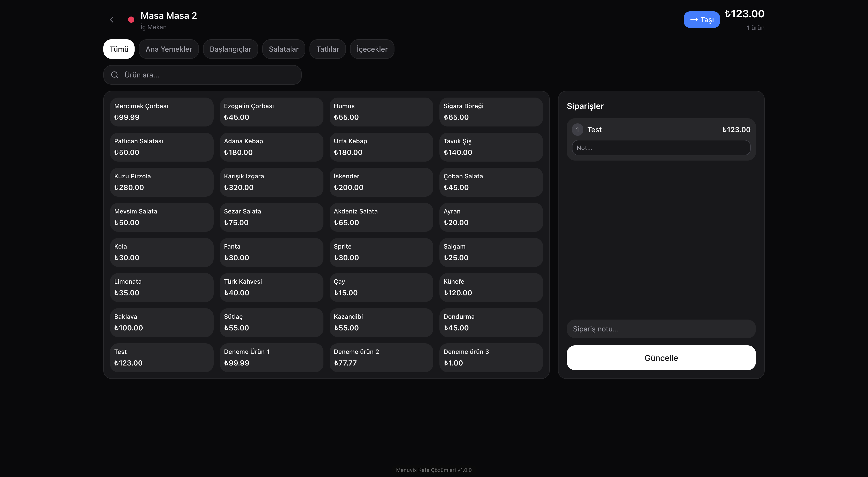The width and height of the screenshot is (868, 477).
Task: Choose the Kazandibi card
Action: click(381, 322)
